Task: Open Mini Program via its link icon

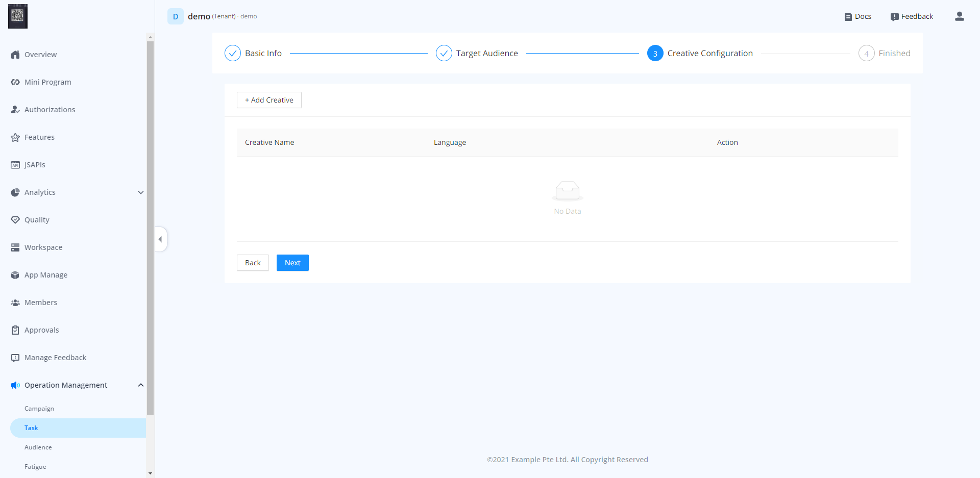Action: (15, 82)
